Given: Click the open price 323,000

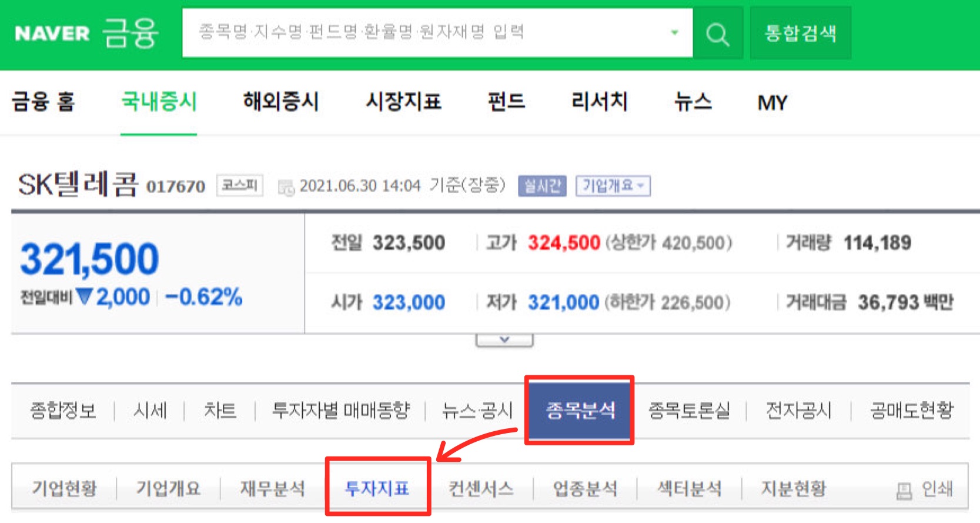Looking at the screenshot, I should [409, 302].
